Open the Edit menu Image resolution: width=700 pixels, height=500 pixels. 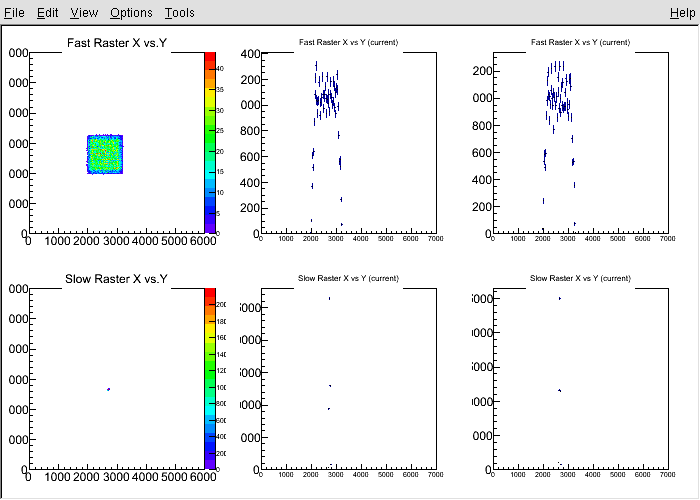coord(47,12)
